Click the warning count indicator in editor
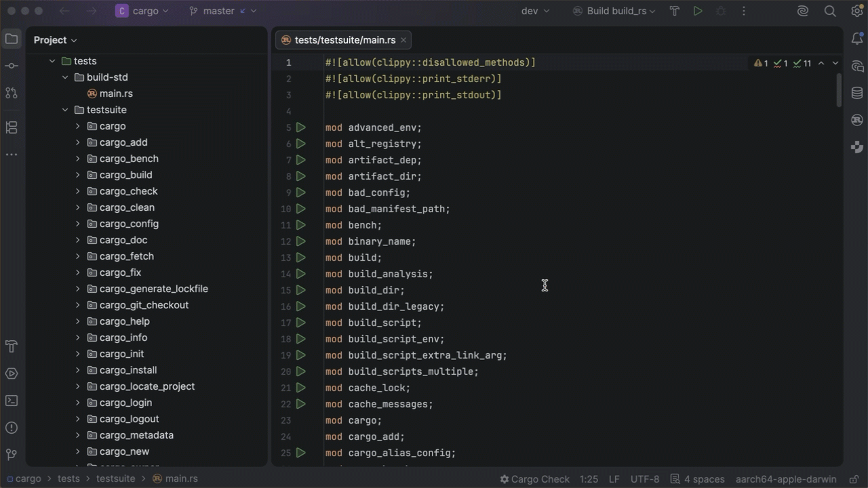 coord(761,63)
